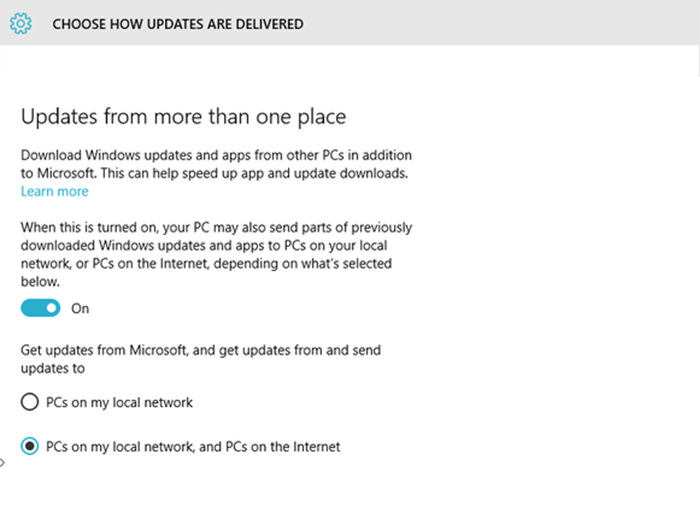Click the Settings gear icon
The height and width of the screenshot is (525, 700).
click(20, 23)
